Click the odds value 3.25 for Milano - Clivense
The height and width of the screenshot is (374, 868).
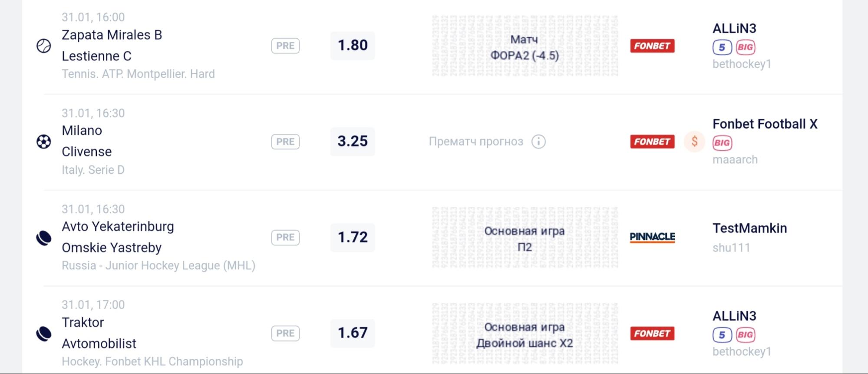click(x=352, y=141)
